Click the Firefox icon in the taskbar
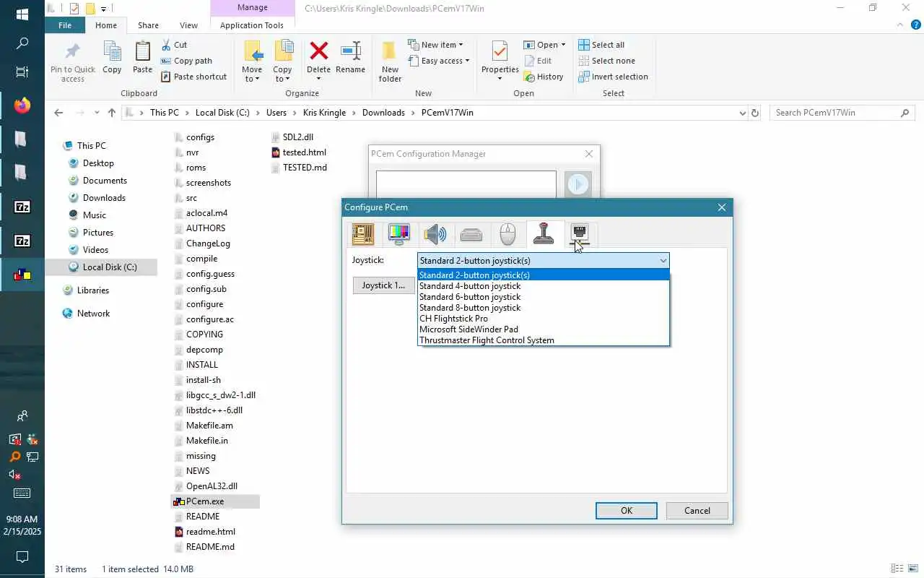This screenshot has height=578, width=924. pyautogui.click(x=22, y=105)
